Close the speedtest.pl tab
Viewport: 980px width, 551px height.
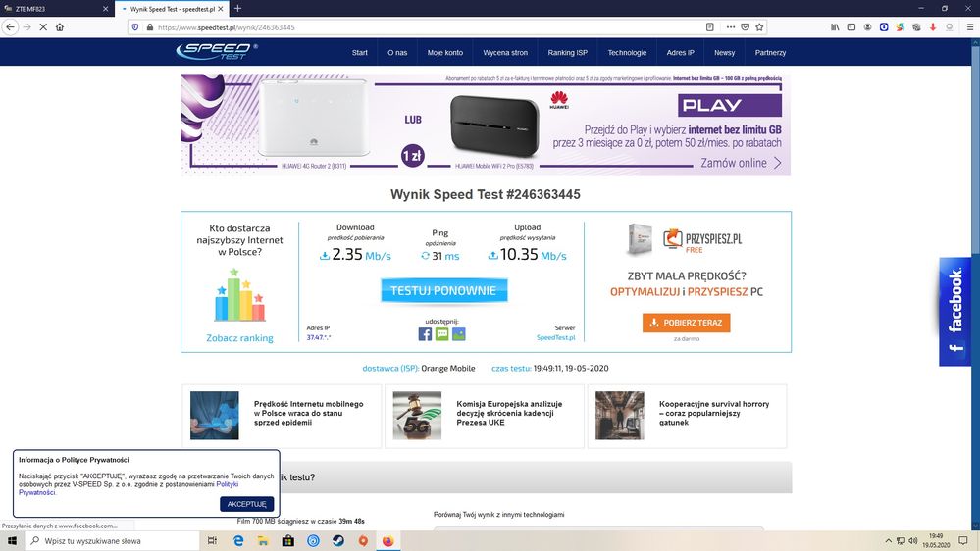coord(220,9)
